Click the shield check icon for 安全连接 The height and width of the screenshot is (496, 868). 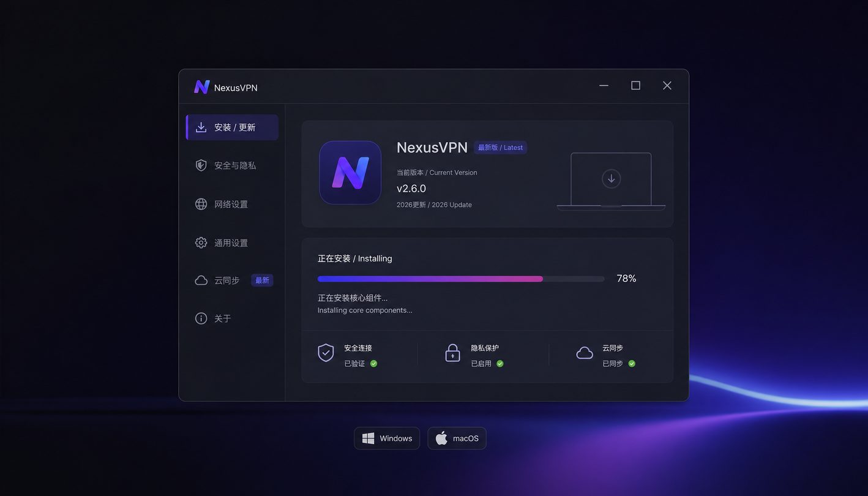[326, 353]
